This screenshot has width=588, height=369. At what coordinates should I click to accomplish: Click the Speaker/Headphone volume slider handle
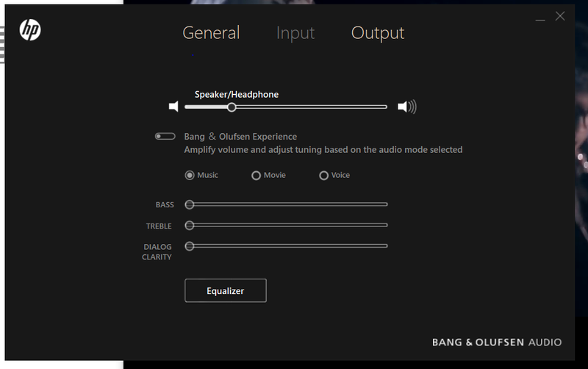[x=232, y=107]
